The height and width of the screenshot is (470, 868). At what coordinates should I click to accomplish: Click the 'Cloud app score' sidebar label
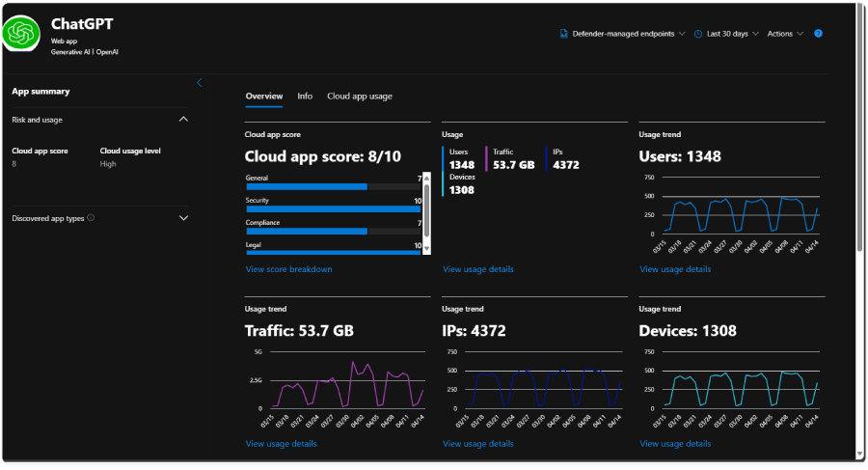[x=40, y=151]
